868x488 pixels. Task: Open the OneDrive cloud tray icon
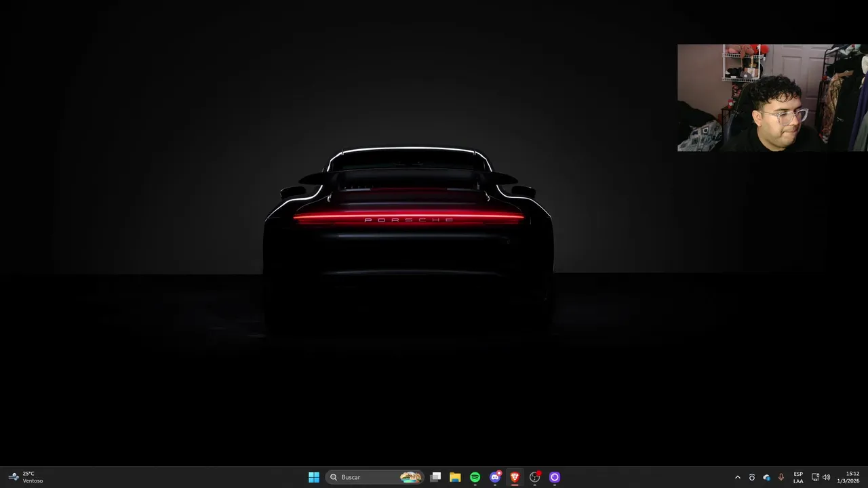(766, 477)
